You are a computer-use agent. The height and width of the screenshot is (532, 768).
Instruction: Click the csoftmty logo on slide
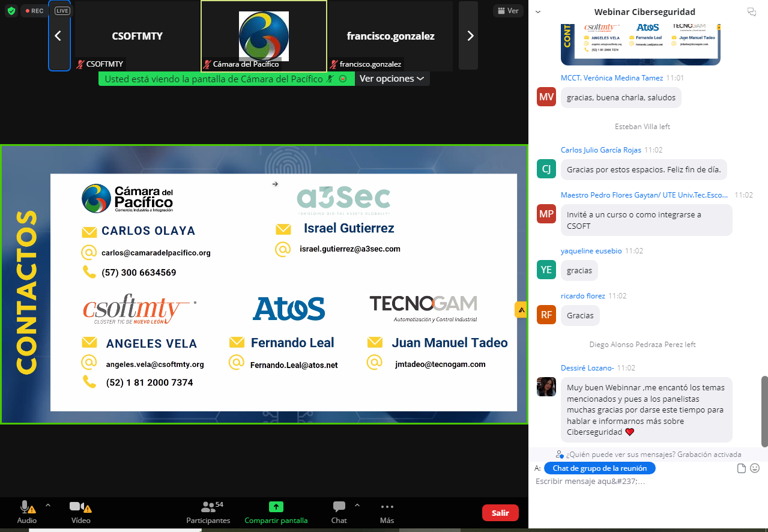[x=139, y=310]
